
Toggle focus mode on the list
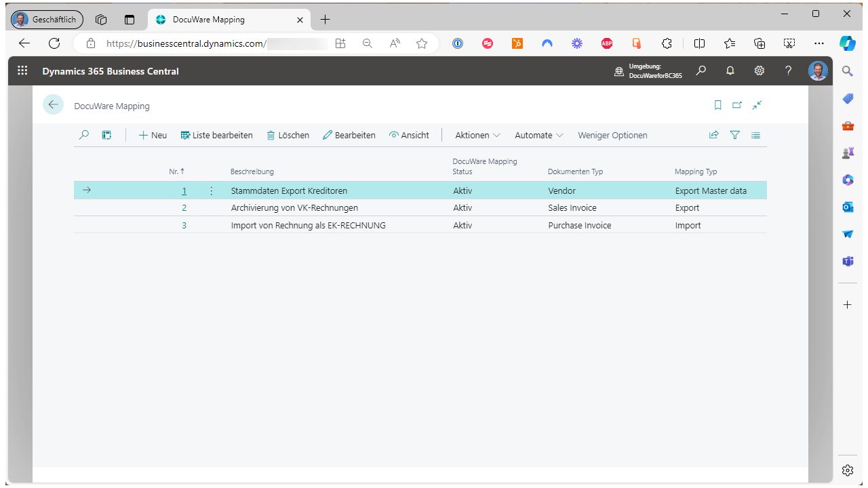coord(757,105)
